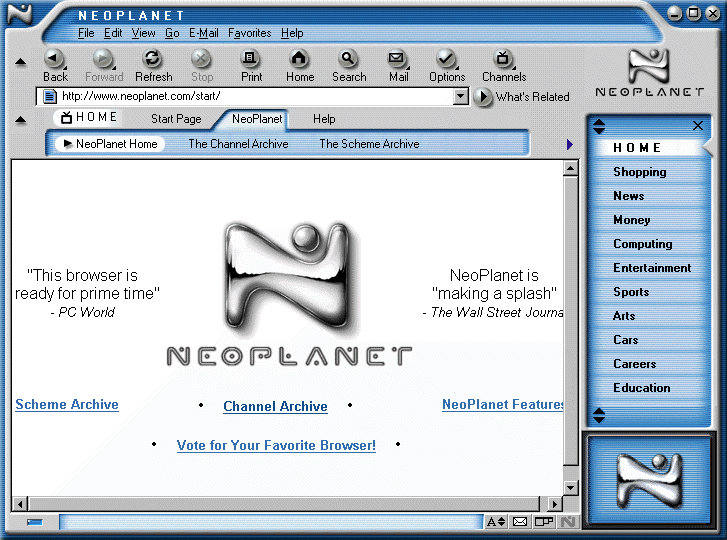Image resolution: width=727 pixels, height=540 pixels.
Task: Select NeoPlanet Home in channel bar
Action: 109,144
